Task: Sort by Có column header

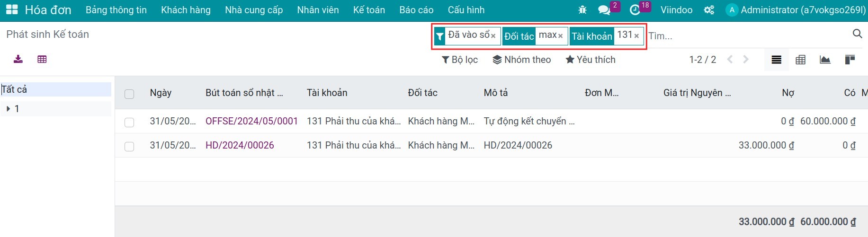Action: click(x=850, y=93)
